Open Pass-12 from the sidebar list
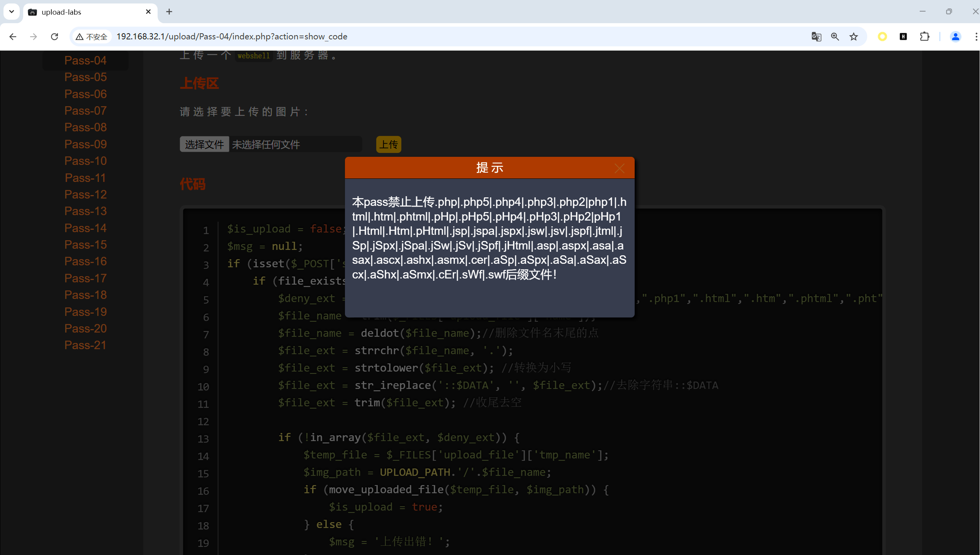The width and height of the screenshot is (980, 555). pos(85,194)
